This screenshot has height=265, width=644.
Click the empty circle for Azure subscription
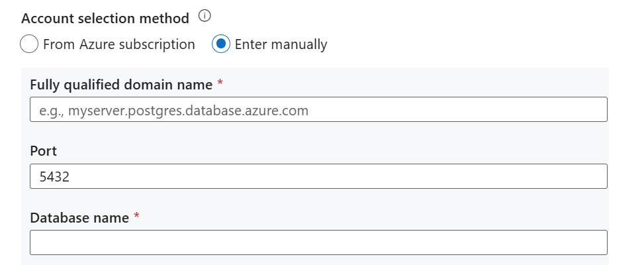29,44
